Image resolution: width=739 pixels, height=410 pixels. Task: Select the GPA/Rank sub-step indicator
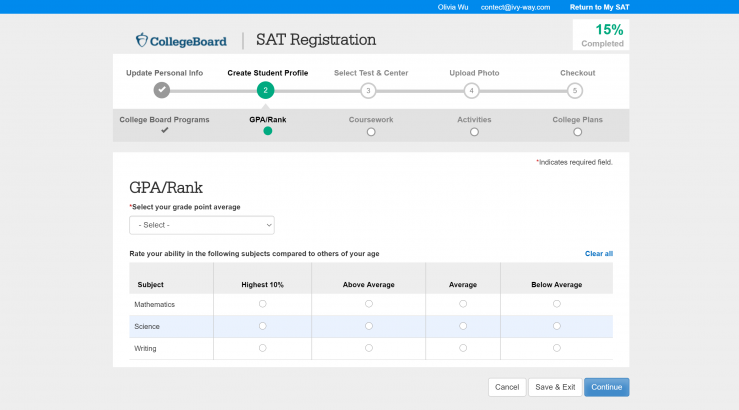click(x=267, y=131)
